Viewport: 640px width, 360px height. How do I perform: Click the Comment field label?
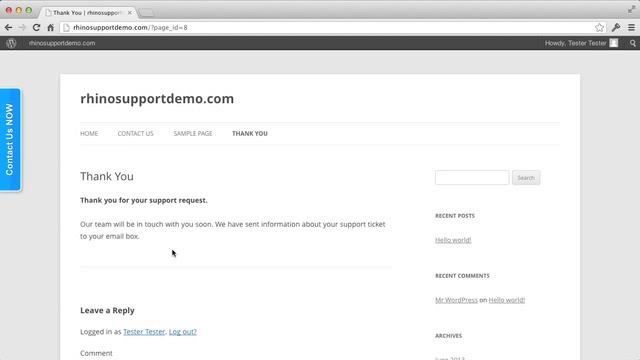pyautogui.click(x=96, y=353)
